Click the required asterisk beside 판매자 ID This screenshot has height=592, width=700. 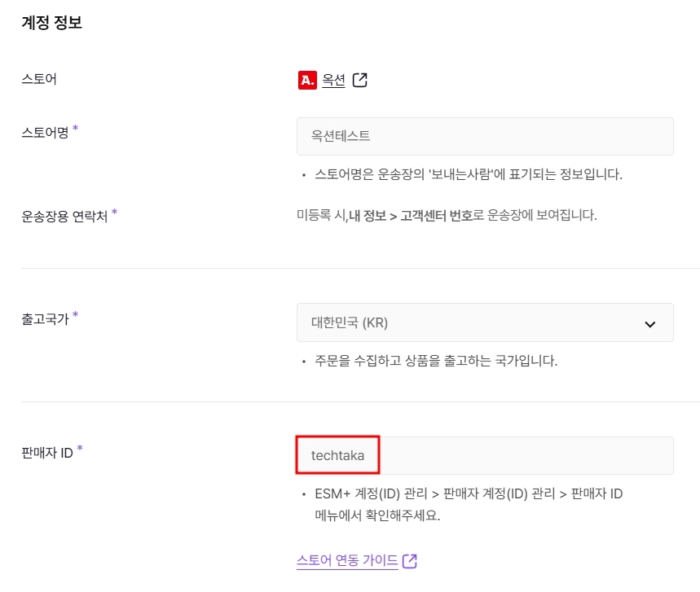tap(80, 449)
